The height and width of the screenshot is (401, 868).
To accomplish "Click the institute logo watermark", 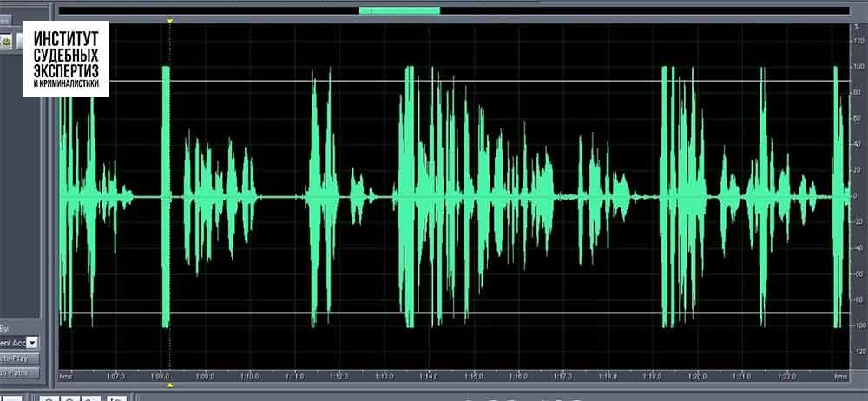I will coord(66,58).
